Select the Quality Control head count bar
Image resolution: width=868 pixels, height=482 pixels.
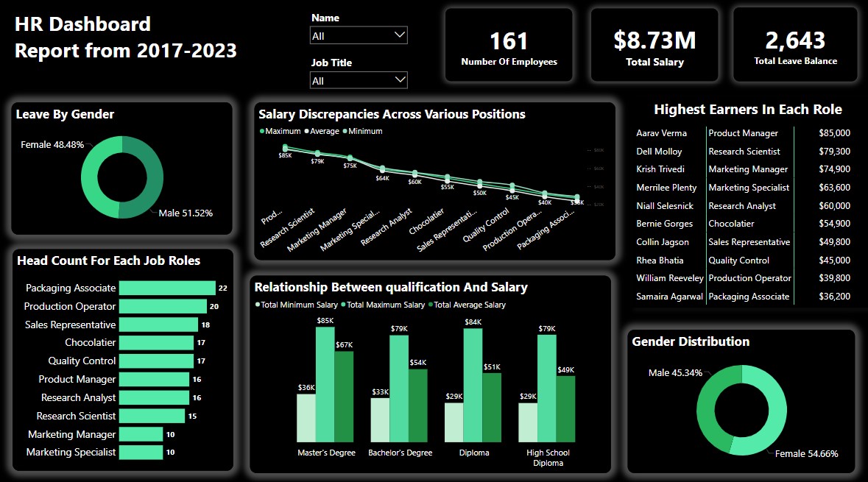(x=156, y=361)
